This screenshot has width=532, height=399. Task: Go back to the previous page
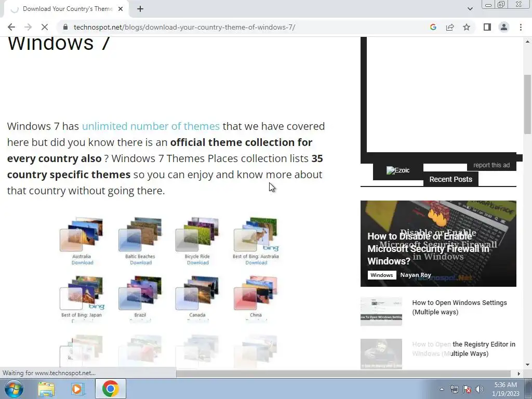coord(11,27)
